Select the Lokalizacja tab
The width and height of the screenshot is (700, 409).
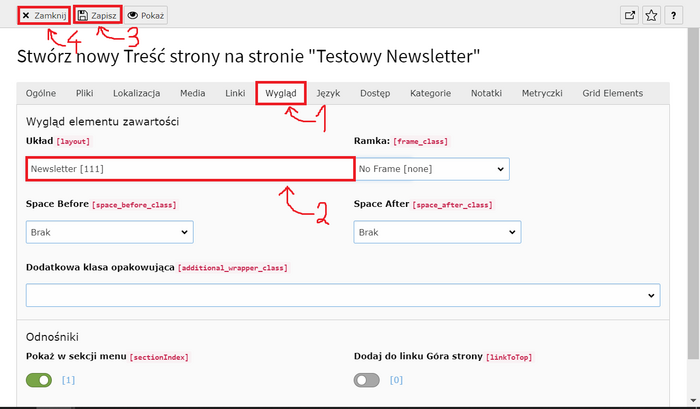(x=136, y=93)
